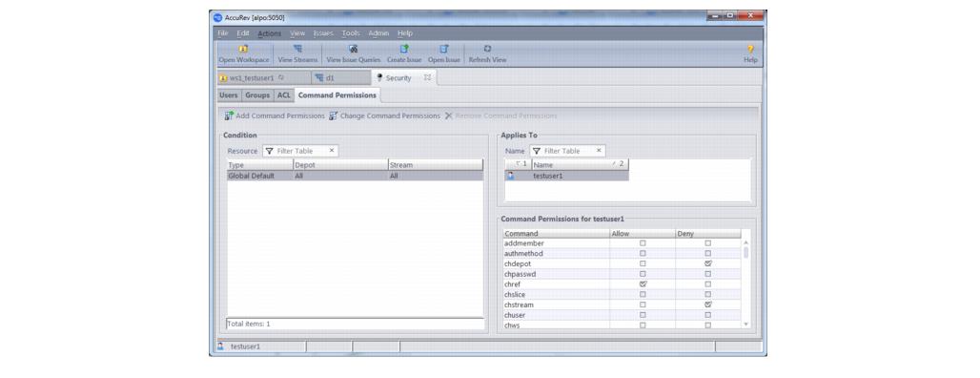Switch to the ACL tab
The height and width of the screenshot is (378, 980).
point(284,95)
